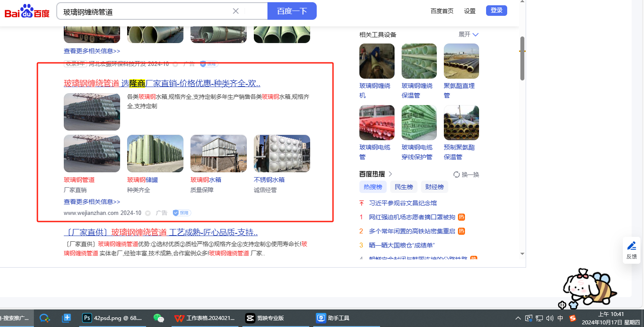
Task: Open the 不锈钢水箱 product link text
Action: (269, 180)
